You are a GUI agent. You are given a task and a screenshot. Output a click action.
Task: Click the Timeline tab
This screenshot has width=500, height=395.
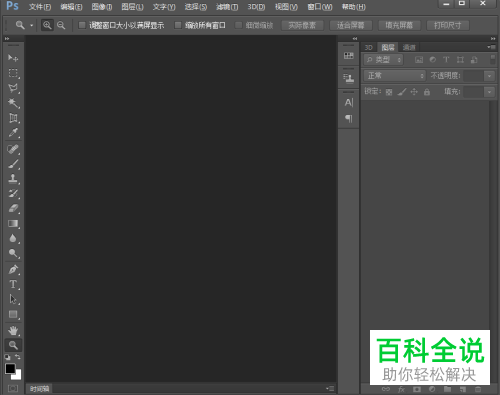[x=39, y=389]
